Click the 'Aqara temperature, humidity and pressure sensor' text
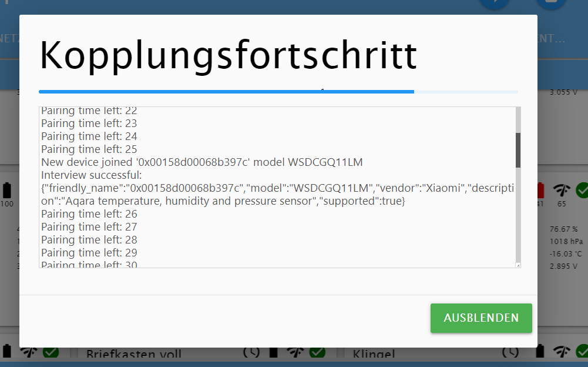This screenshot has height=367, width=588. (x=189, y=201)
